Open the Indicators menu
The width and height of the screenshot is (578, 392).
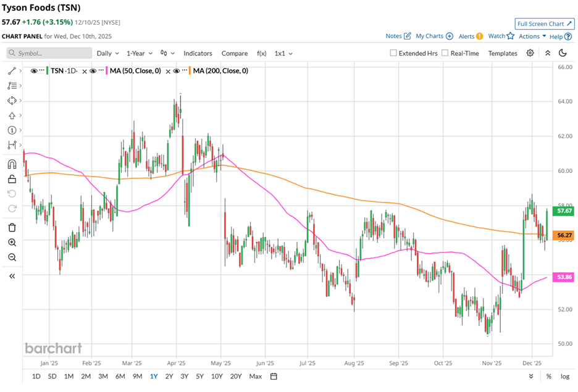click(x=198, y=53)
